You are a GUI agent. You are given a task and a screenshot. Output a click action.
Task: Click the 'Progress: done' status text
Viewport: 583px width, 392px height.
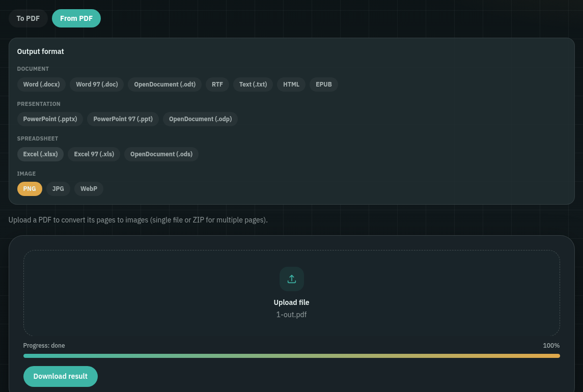tap(44, 346)
